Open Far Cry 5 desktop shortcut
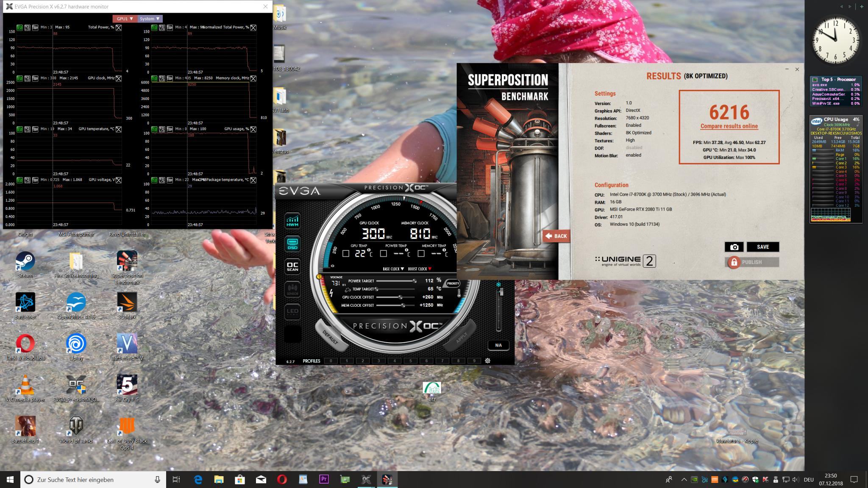Screen dimensions: 868x488 click(127, 388)
